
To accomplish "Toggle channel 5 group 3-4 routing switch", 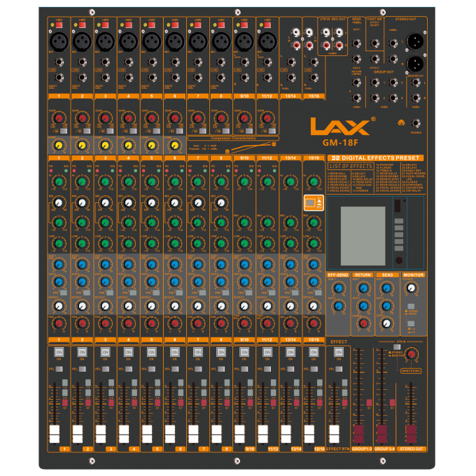I will click(x=157, y=393).
